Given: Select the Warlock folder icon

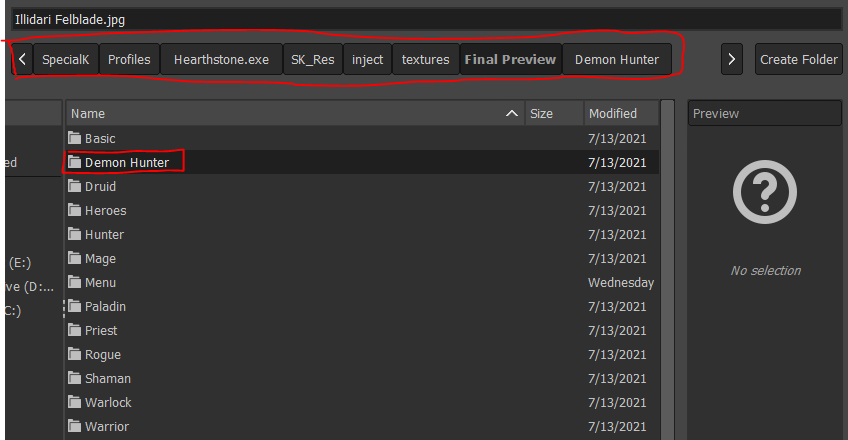Looking at the screenshot, I should 75,403.
